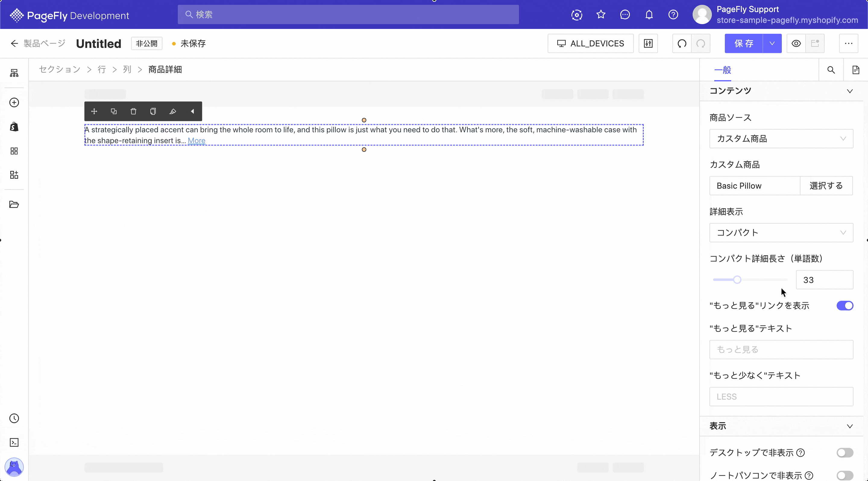The width and height of the screenshot is (868, 481).
Task: Open the 商品ソース dropdown
Action: (x=782, y=138)
